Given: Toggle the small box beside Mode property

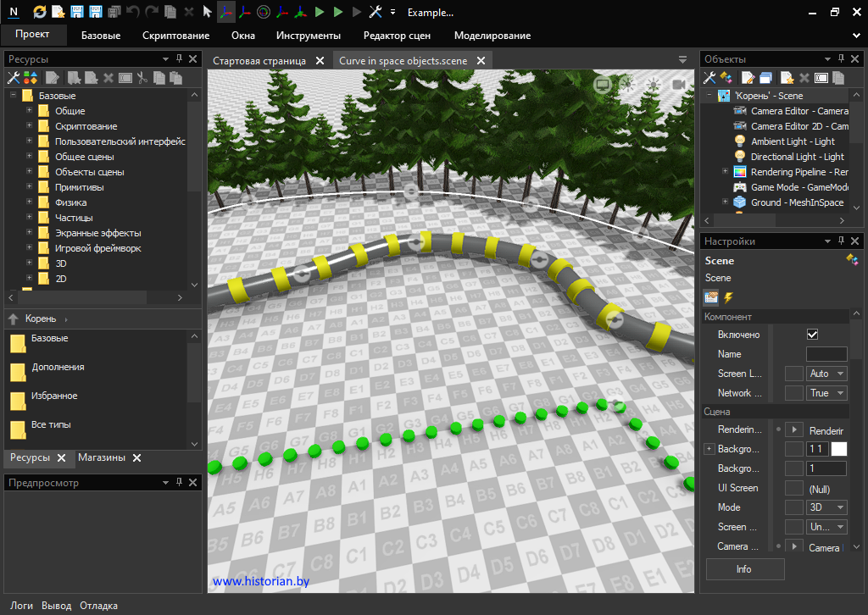Looking at the screenshot, I should (793, 507).
